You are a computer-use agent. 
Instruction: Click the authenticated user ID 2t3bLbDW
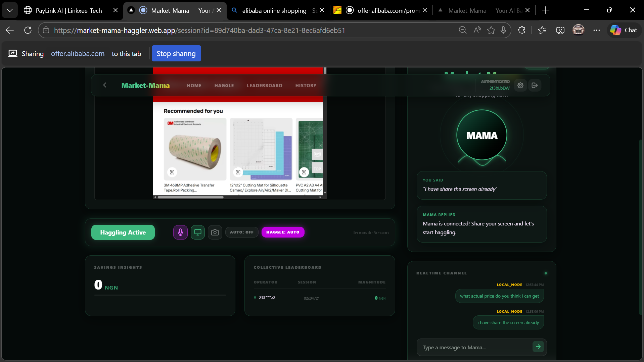coord(499,88)
